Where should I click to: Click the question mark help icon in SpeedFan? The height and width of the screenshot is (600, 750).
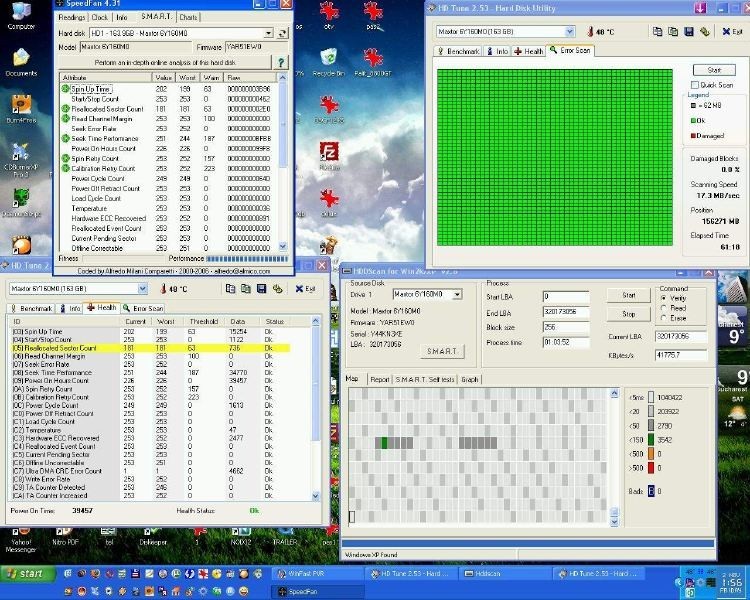click(x=283, y=62)
